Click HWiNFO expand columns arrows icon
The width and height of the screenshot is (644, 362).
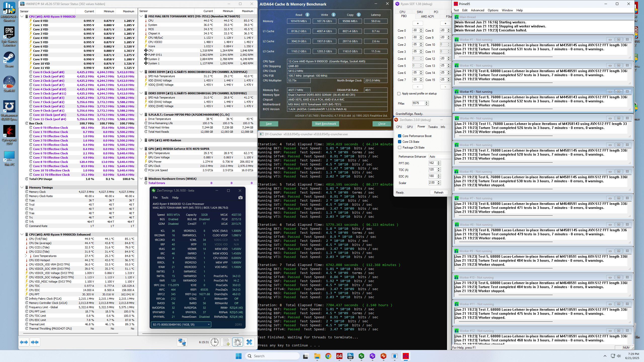(x=24, y=342)
